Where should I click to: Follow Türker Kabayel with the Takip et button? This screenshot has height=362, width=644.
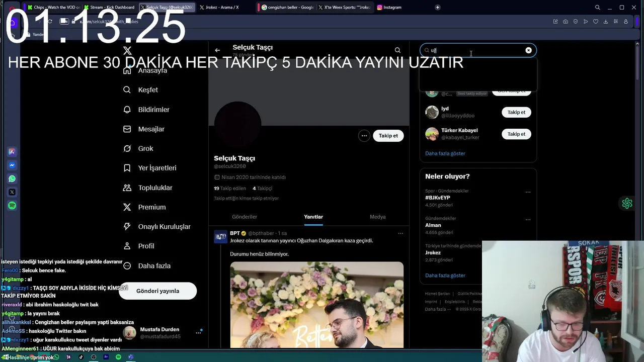[x=516, y=134]
